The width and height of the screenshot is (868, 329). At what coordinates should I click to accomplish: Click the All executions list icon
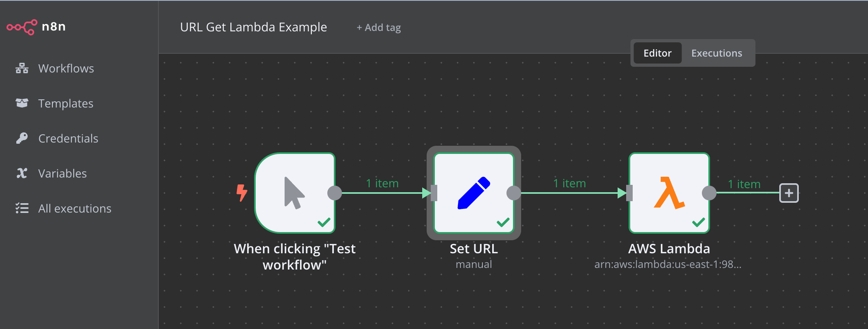[x=22, y=208]
